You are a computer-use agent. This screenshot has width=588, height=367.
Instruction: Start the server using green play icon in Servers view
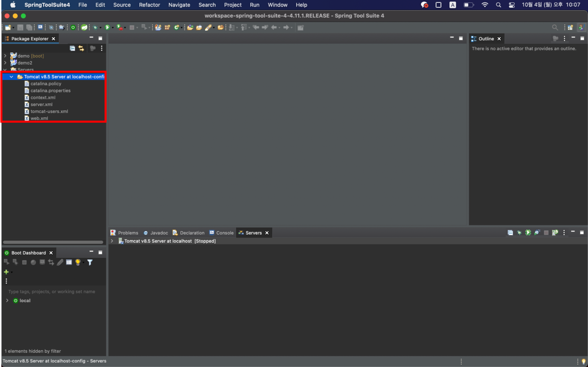tap(528, 232)
